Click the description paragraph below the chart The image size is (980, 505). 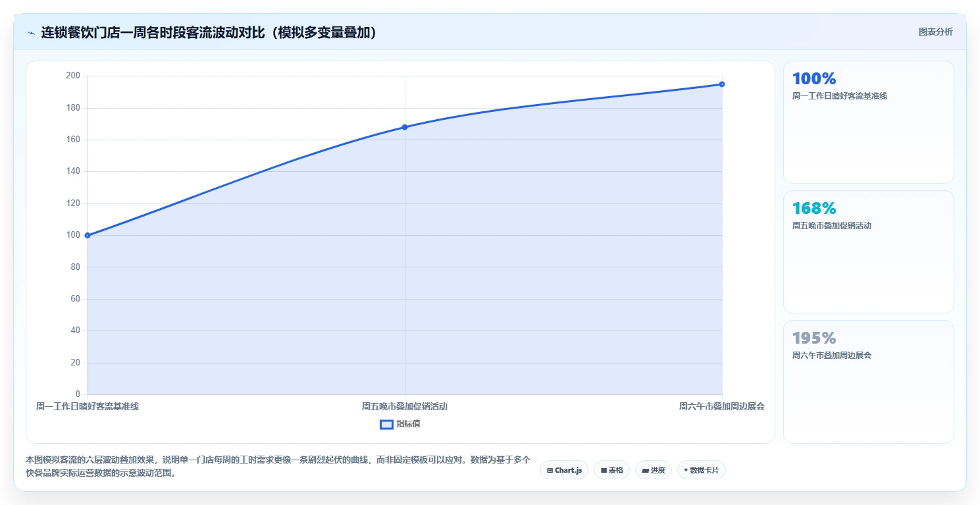coord(278,466)
